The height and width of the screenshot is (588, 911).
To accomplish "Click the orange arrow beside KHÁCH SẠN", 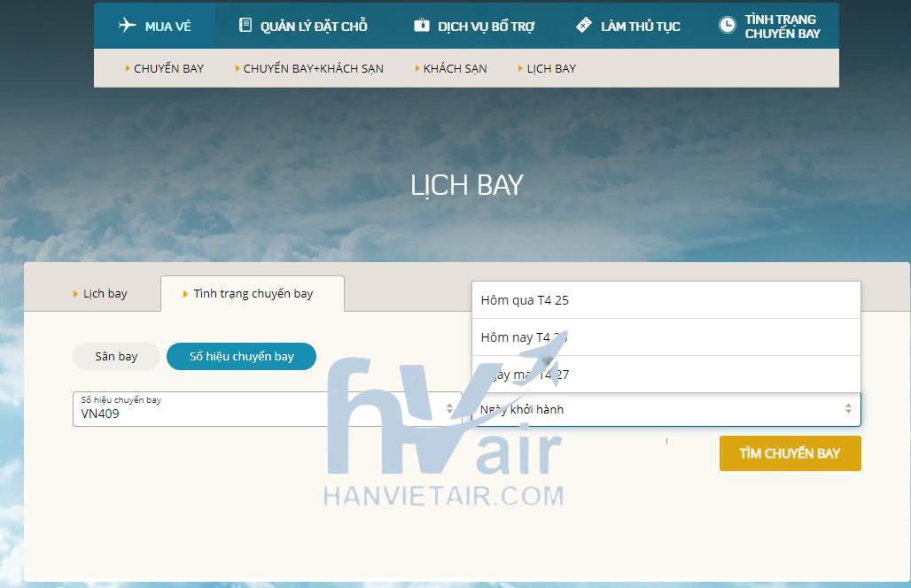I will click(417, 68).
